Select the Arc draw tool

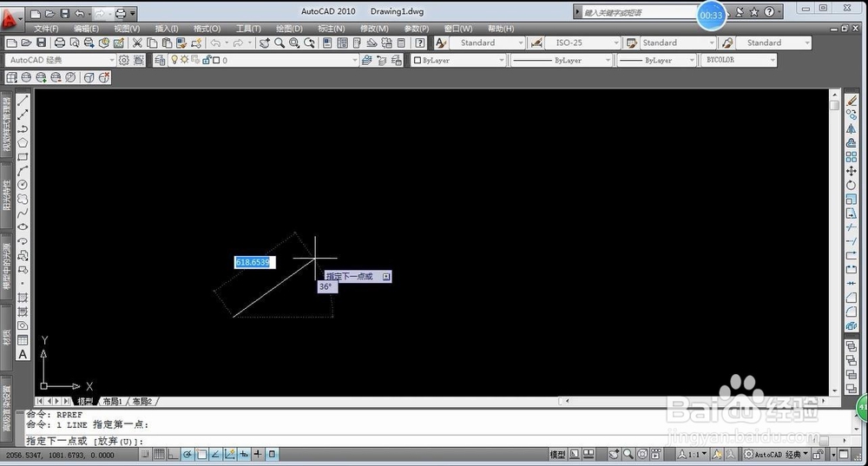tap(23, 170)
